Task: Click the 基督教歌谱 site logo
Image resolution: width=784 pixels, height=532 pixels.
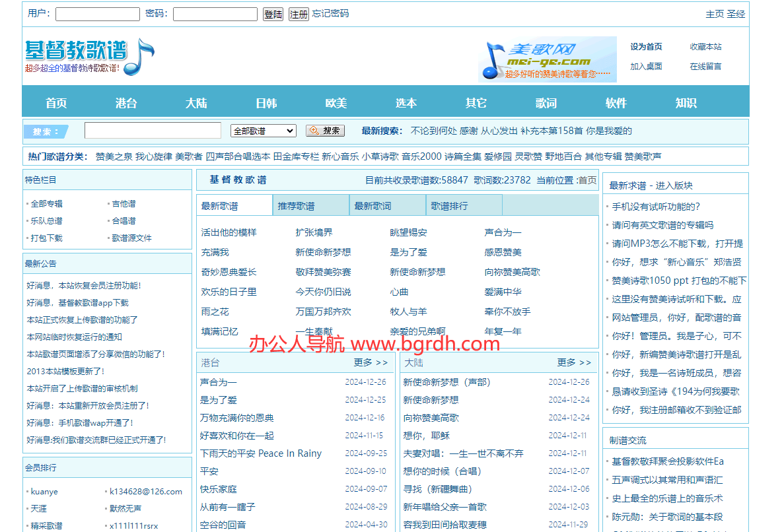Action: 89,57
